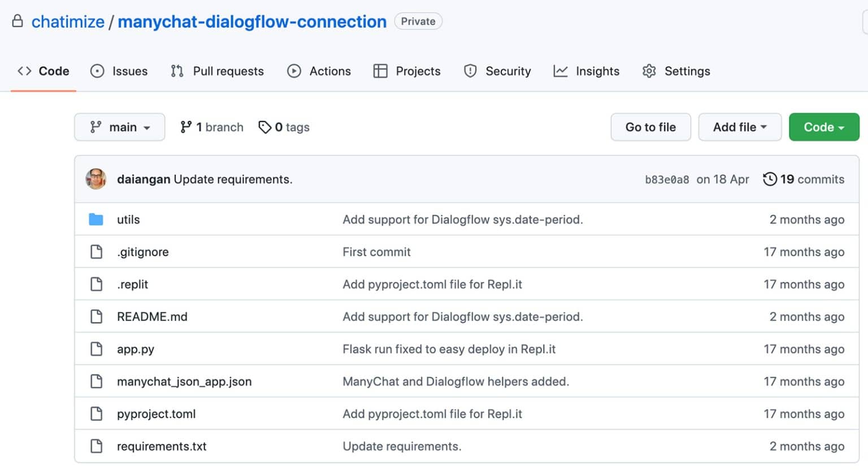Click 17 months ago in .replit row
The width and height of the screenshot is (868, 471).
pyautogui.click(x=804, y=285)
